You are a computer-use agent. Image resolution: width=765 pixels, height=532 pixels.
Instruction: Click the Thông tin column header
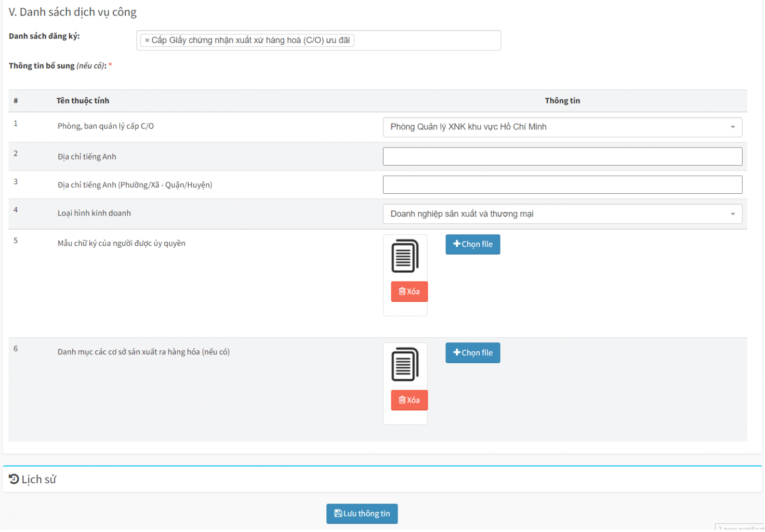562,101
